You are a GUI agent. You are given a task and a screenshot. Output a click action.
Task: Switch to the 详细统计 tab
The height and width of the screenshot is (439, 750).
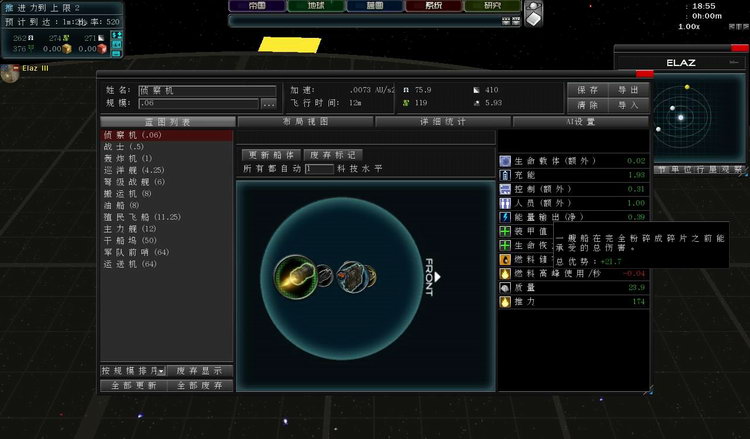coord(443,122)
